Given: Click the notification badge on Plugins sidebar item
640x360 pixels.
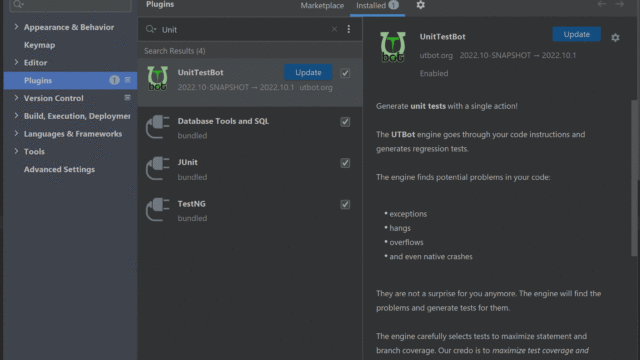Looking at the screenshot, I should [114, 80].
